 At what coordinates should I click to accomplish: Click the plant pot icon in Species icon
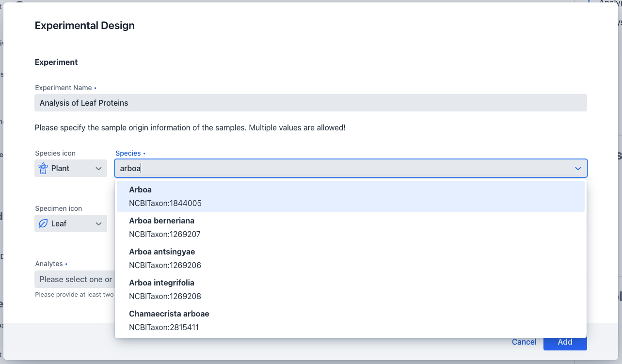coord(43,168)
